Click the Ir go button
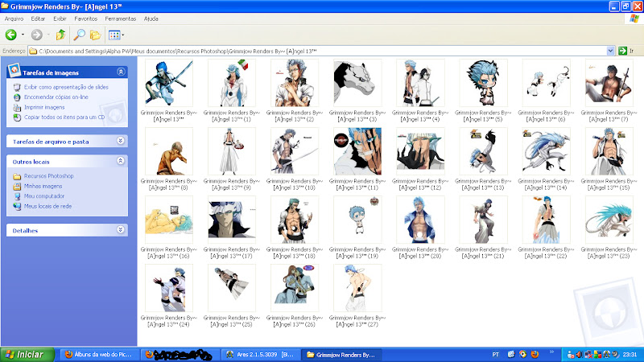 click(x=627, y=51)
